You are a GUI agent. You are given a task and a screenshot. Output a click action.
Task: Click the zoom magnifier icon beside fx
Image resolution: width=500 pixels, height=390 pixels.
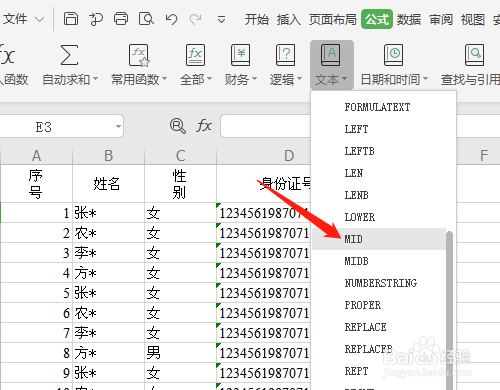click(178, 126)
